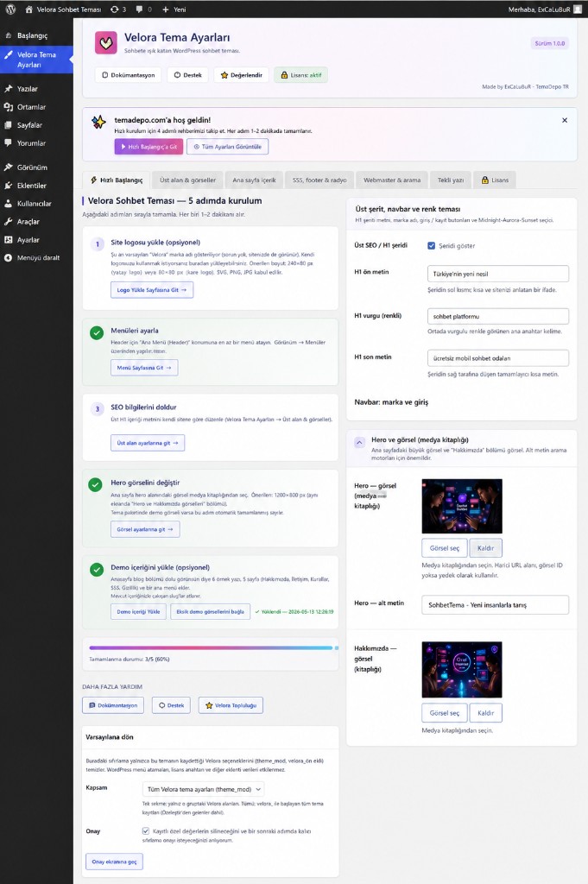Click Kaldır under Hakkımızda görsel

tap(485, 712)
